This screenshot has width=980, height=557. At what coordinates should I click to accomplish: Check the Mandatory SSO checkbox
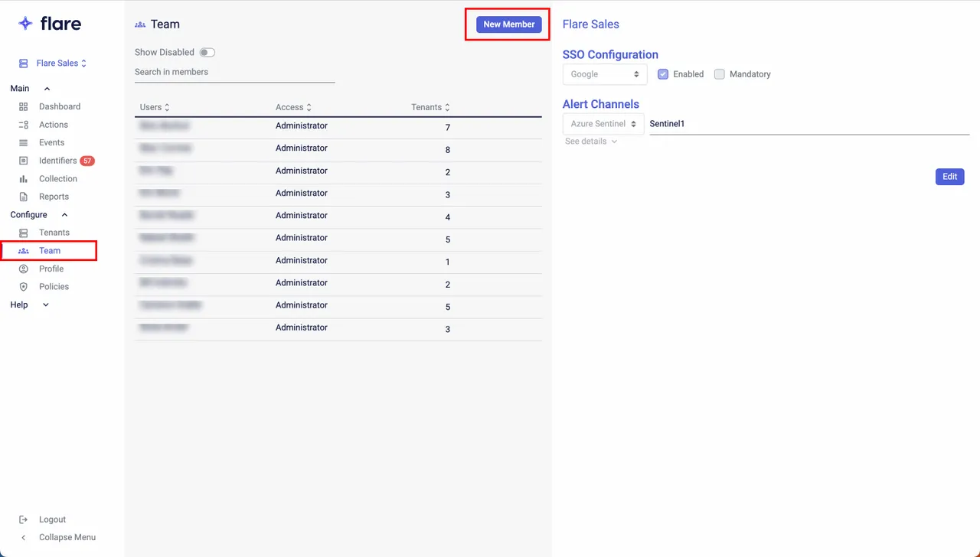click(719, 74)
